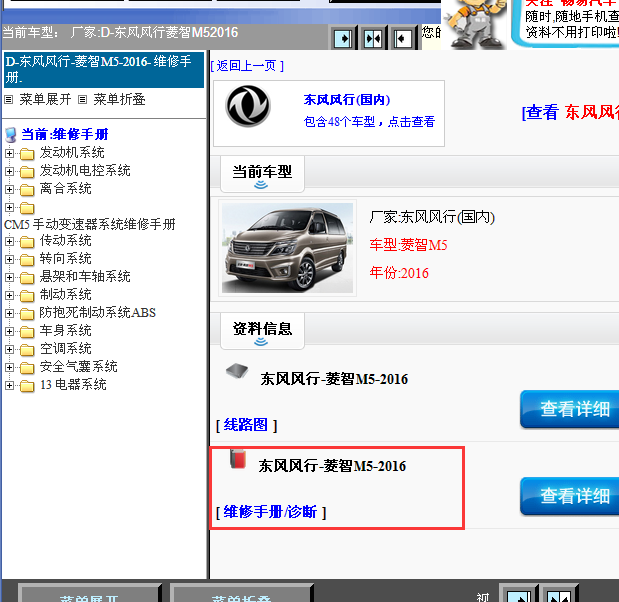The width and height of the screenshot is (619, 602).
Task: Click the 查看 东风风行 link on right
Action: point(571,113)
